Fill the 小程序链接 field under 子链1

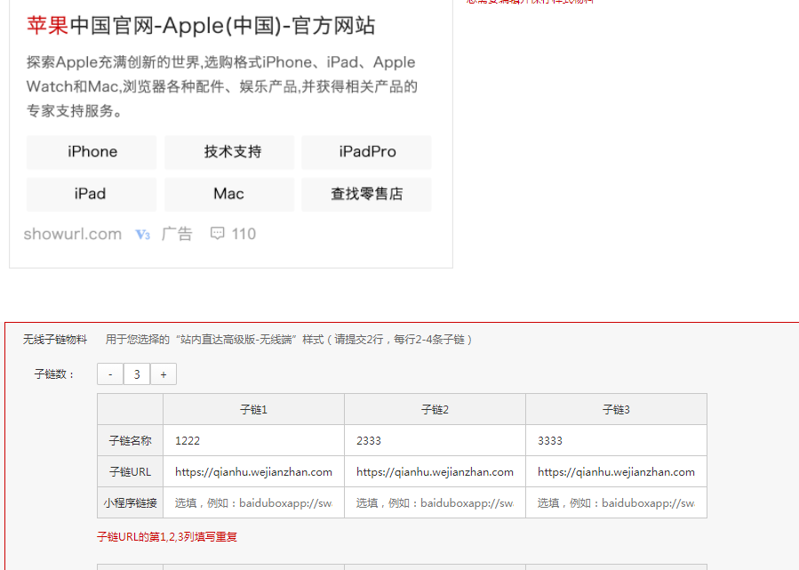coord(254,503)
